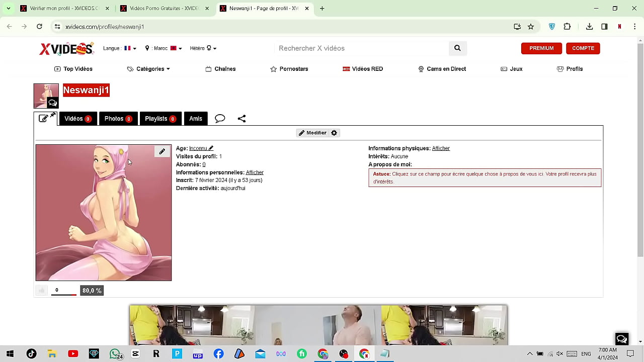This screenshot has width=644, height=362.
Task: Open Facebook from the taskbar
Action: point(218,354)
